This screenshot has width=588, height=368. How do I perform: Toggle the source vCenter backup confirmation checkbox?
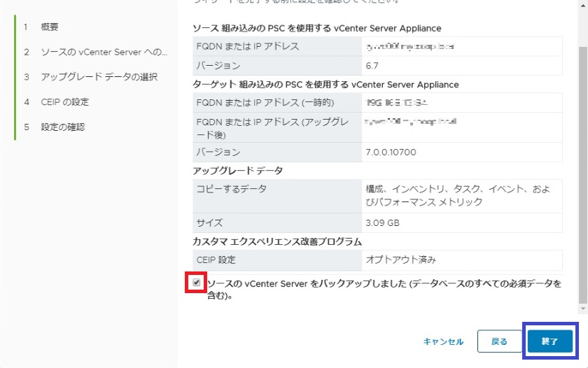point(197,282)
